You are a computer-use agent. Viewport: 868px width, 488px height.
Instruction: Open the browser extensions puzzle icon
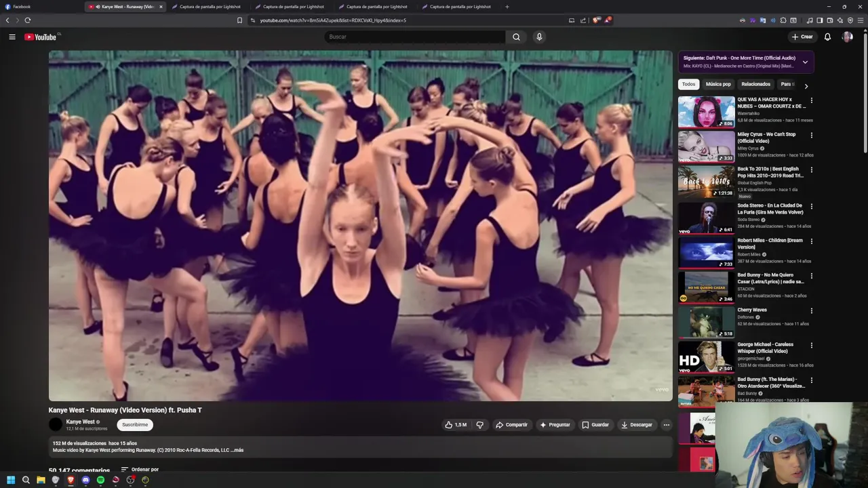coord(783,20)
